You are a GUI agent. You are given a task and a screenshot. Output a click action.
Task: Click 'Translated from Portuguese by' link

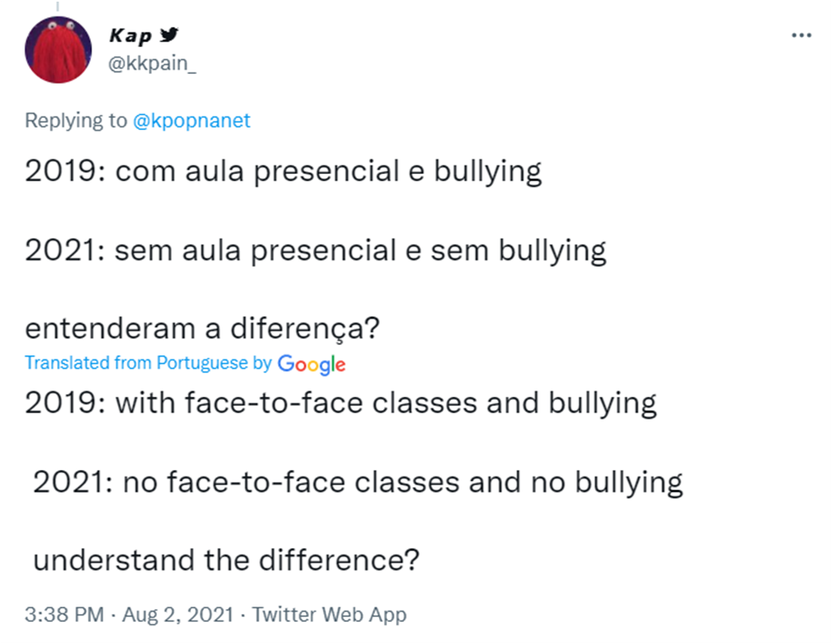coord(148,363)
